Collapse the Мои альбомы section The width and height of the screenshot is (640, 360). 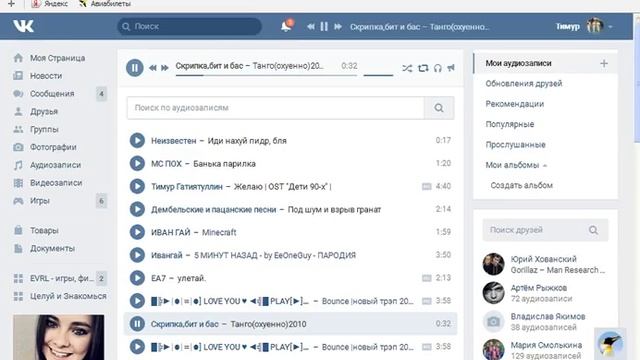516,165
